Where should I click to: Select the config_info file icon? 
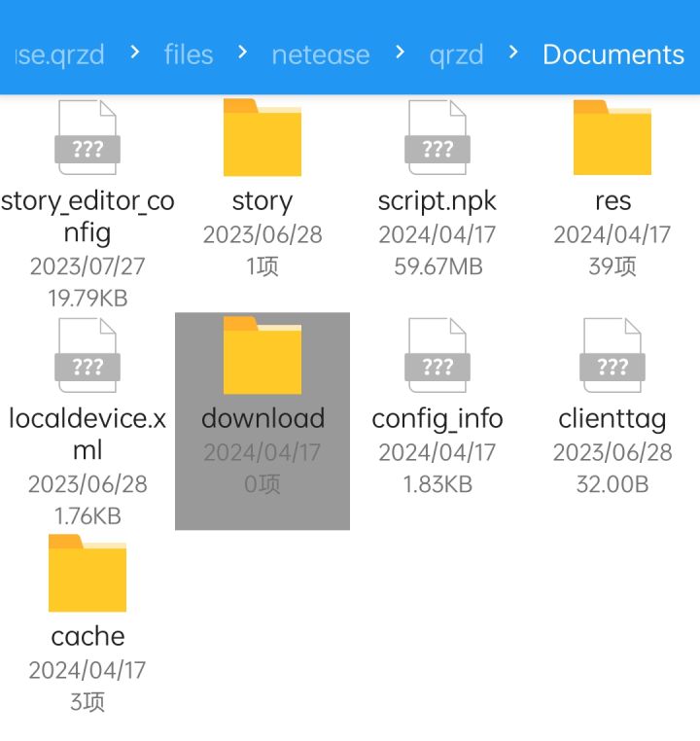pos(437,355)
